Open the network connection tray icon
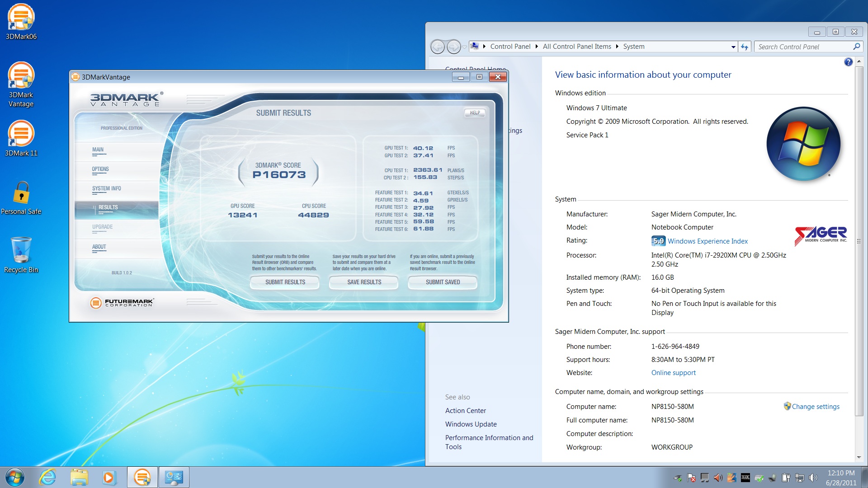 (x=800, y=478)
